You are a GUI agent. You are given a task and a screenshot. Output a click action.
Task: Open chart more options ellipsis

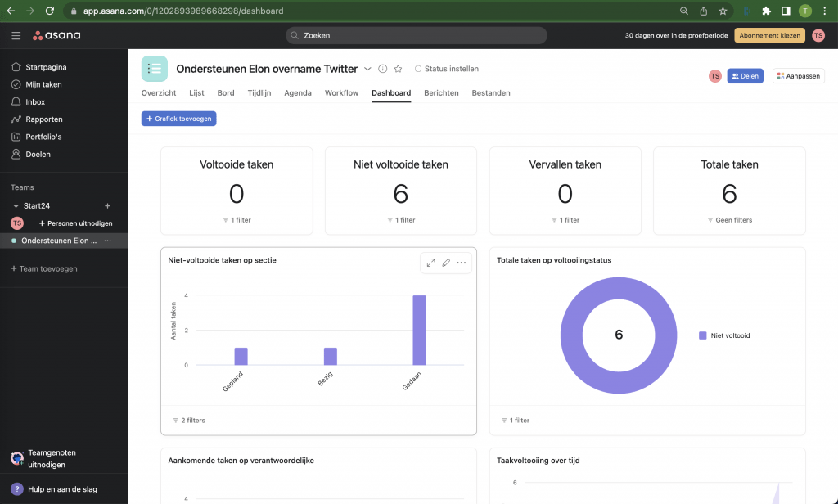[x=462, y=263]
